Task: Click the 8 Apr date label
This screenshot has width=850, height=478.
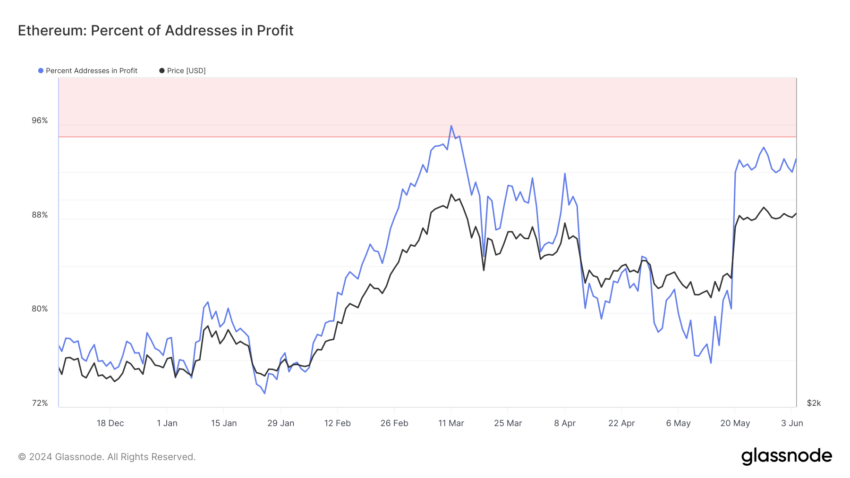Action: pyautogui.click(x=565, y=423)
